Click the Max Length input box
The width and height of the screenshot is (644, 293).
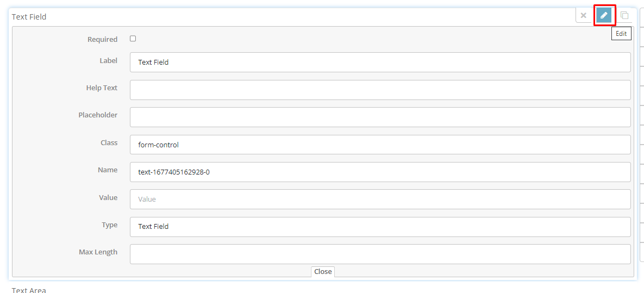click(380, 254)
